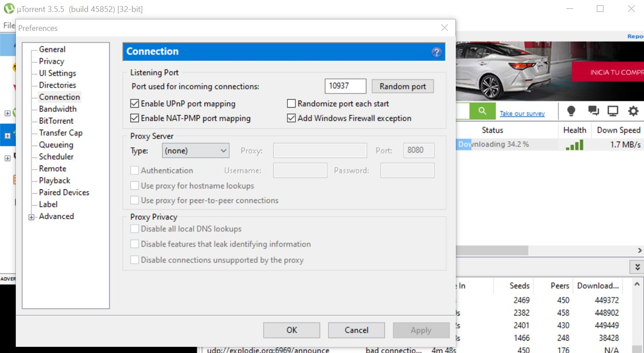
Task: Check Disable connections unsupported by the proxy
Action: 135,260
